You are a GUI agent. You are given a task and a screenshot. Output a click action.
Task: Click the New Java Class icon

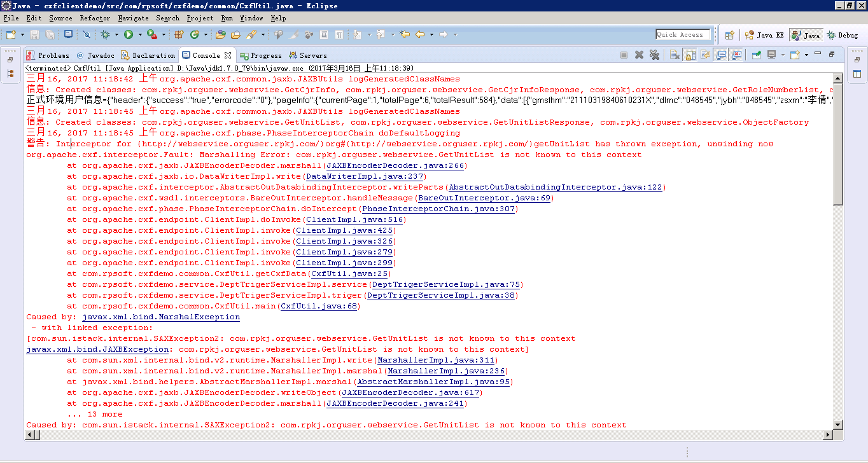point(194,34)
